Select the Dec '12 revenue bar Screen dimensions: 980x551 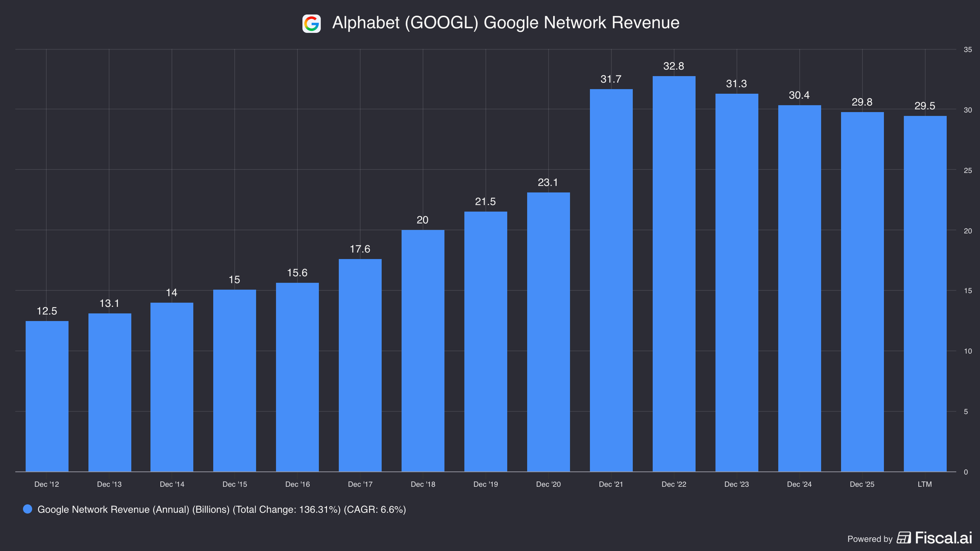[47, 396]
